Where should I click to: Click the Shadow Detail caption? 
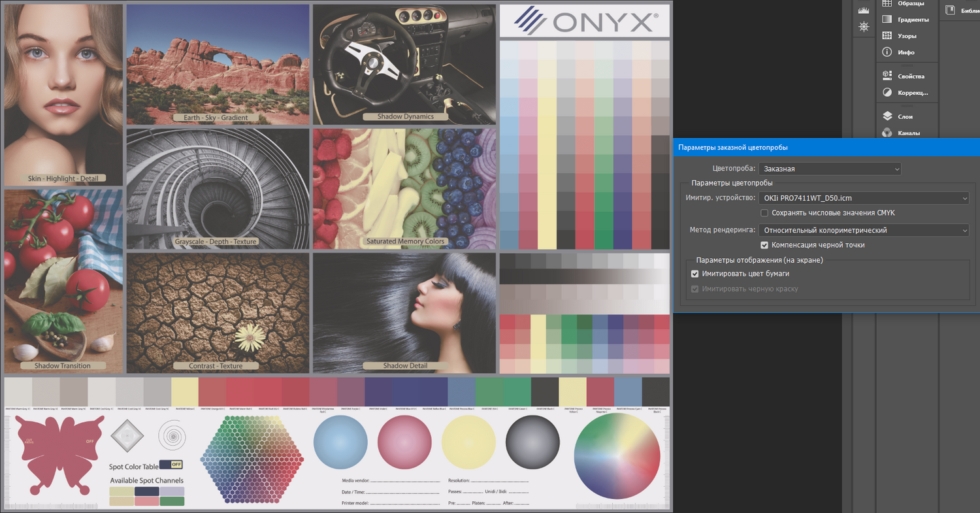(405, 366)
